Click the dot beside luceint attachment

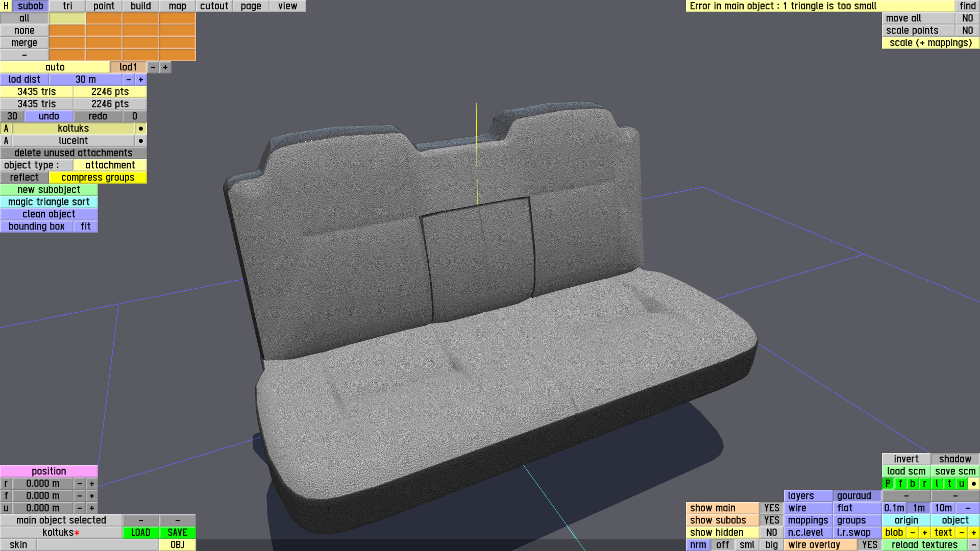click(141, 141)
